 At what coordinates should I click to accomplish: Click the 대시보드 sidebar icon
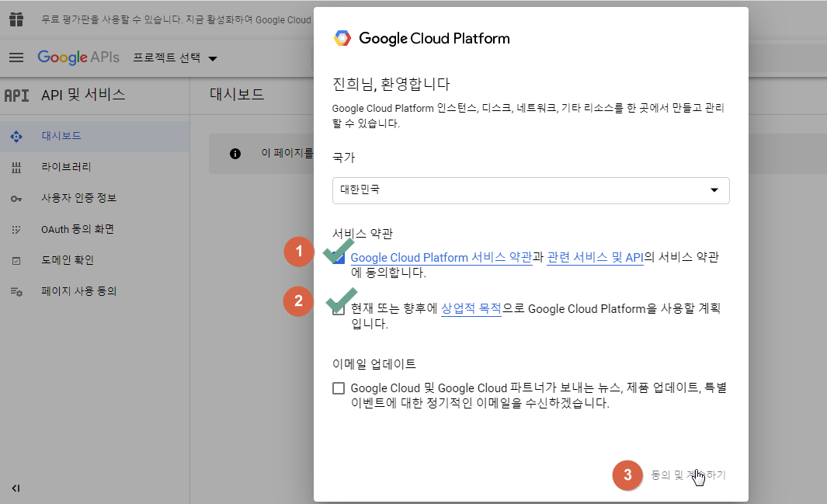point(16,137)
